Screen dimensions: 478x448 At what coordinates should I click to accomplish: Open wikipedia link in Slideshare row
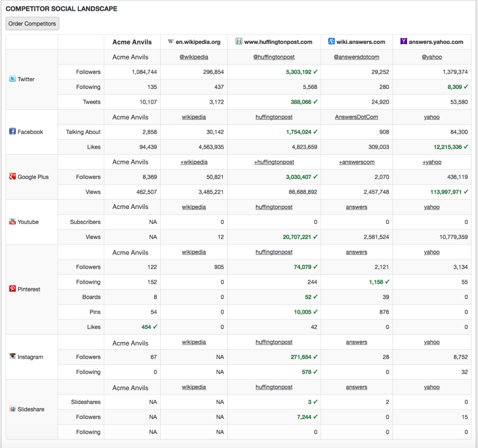point(194,387)
